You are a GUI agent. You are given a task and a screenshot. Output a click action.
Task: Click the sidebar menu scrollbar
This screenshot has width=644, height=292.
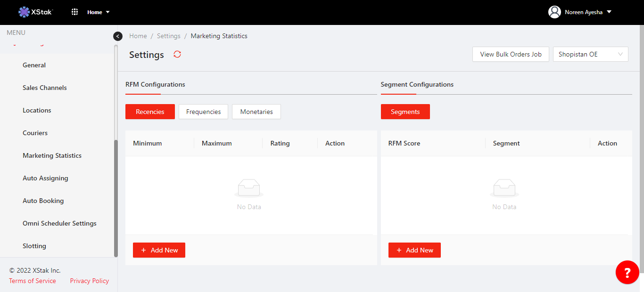[x=116, y=198]
